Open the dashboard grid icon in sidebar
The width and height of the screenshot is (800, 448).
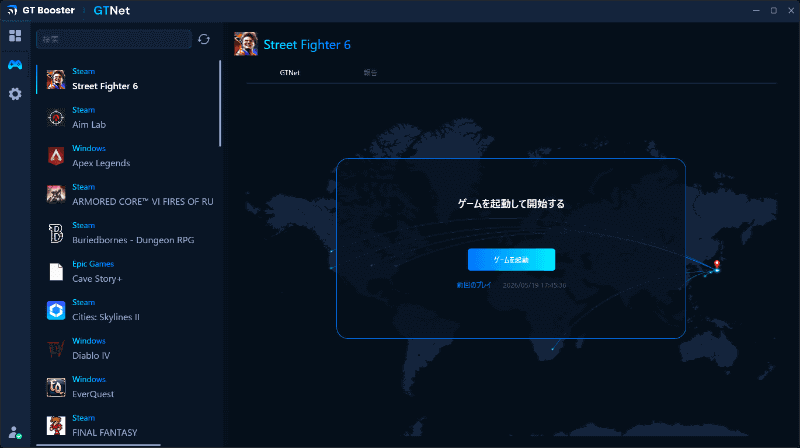click(x=15, y=36)
